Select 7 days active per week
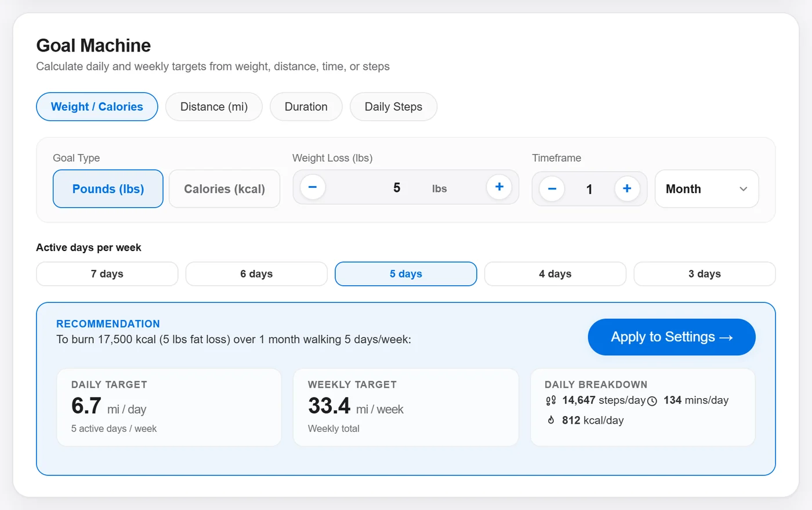The height and width of the screenshot is (510, 812). (107, 274)
